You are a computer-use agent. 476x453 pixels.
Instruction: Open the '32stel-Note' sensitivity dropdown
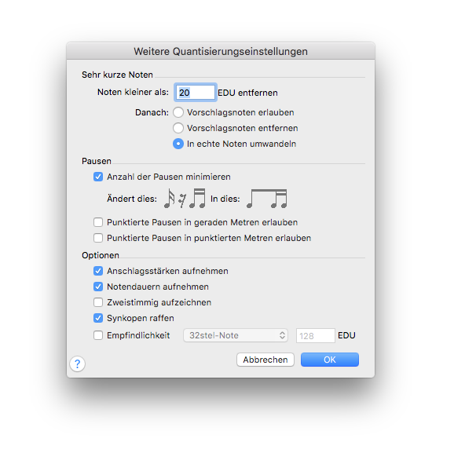(x=236, y=335)
